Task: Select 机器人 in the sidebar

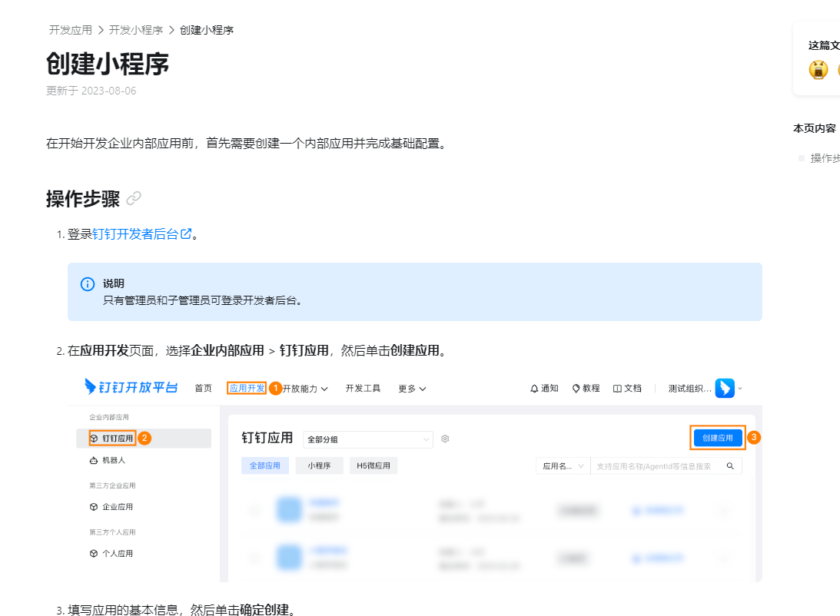Action: 107,460
